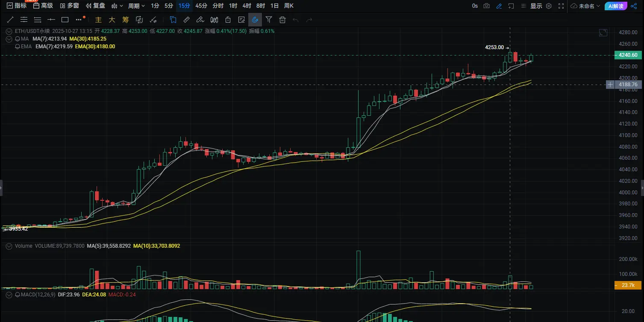
Task: Click the current price tag 4240.60
Action: tap(628, 55)
